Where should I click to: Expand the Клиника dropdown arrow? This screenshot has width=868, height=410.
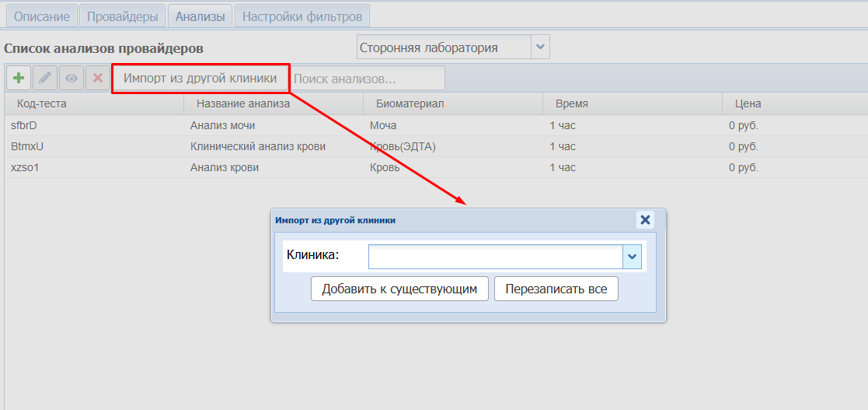point(632,257)
